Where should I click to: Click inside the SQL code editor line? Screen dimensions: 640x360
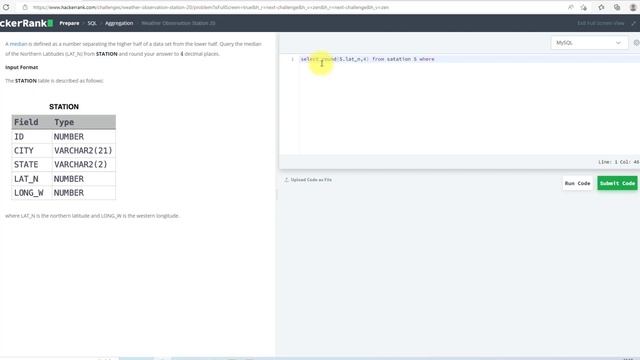coord(469,59)
